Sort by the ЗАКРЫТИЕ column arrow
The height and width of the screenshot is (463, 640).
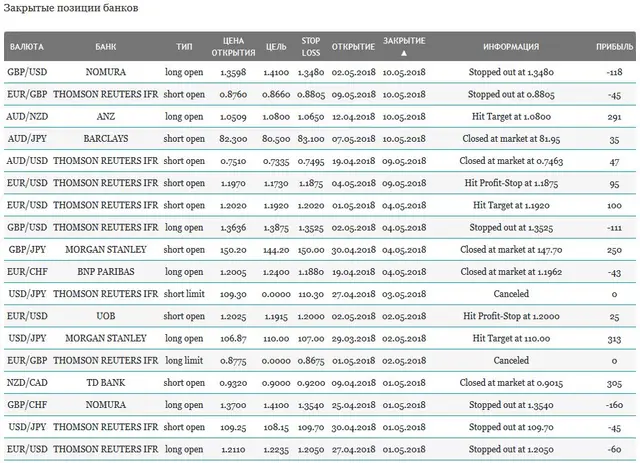(404, 53)
